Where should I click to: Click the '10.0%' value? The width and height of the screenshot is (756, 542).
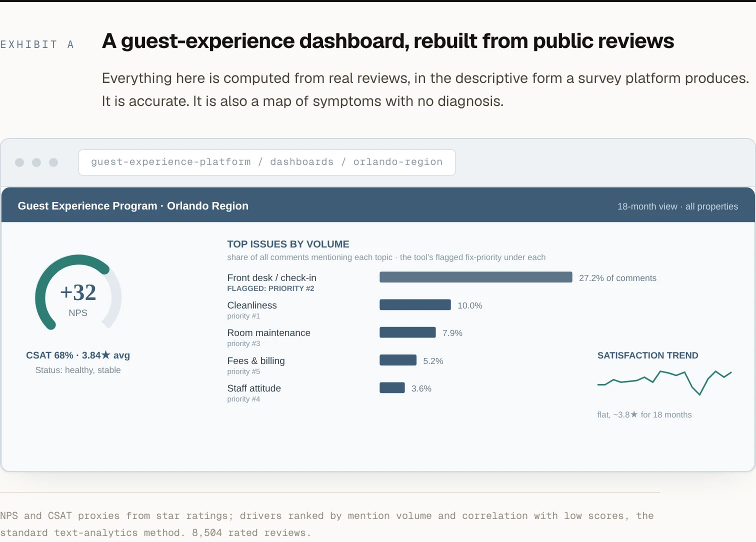coord(469,305)
